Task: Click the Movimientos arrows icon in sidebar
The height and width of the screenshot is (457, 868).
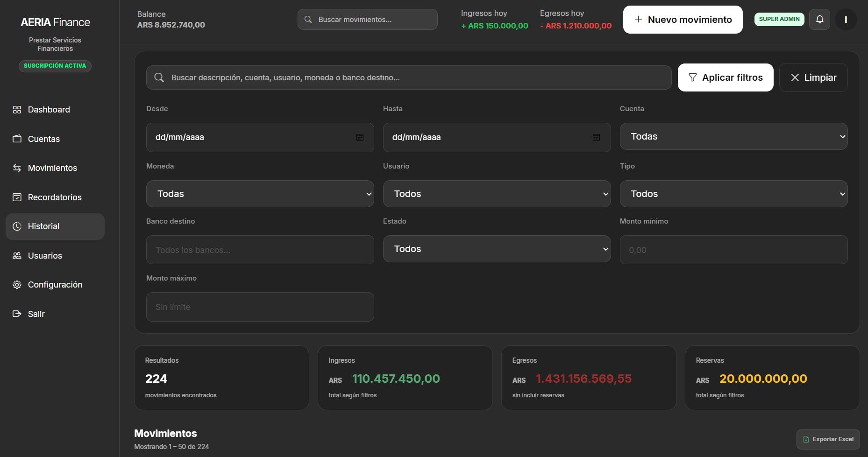Action: coord(17,168)
